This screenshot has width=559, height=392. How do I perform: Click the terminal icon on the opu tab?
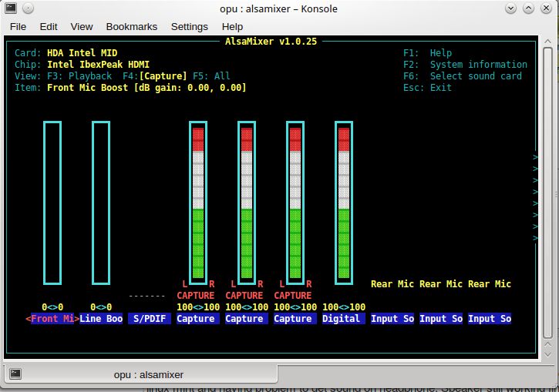[x=15, y=374]
